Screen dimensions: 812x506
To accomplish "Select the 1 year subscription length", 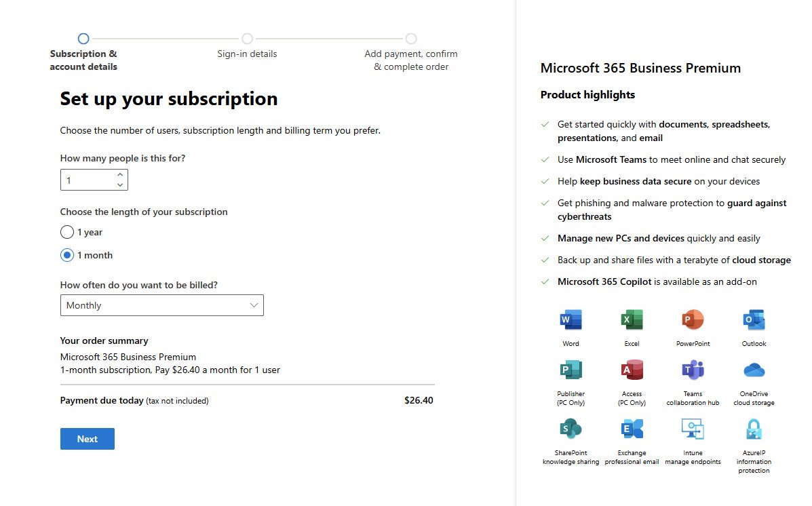I will point(67,232).
